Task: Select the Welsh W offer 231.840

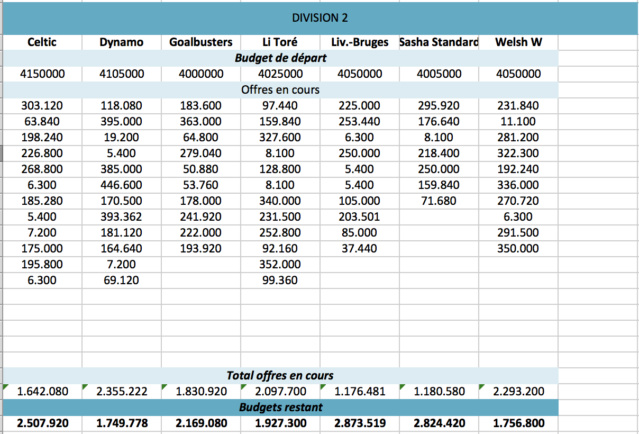Action: click(x=518, y=106)
